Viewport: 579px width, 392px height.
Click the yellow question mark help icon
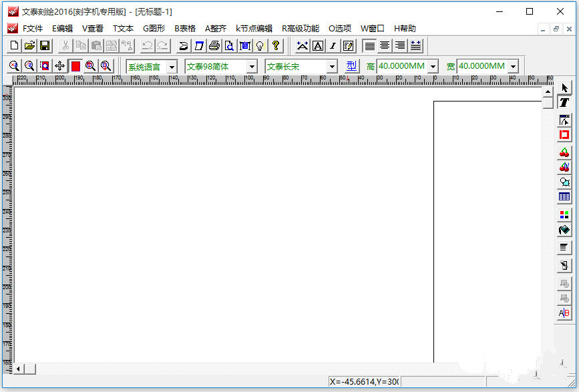275,46
